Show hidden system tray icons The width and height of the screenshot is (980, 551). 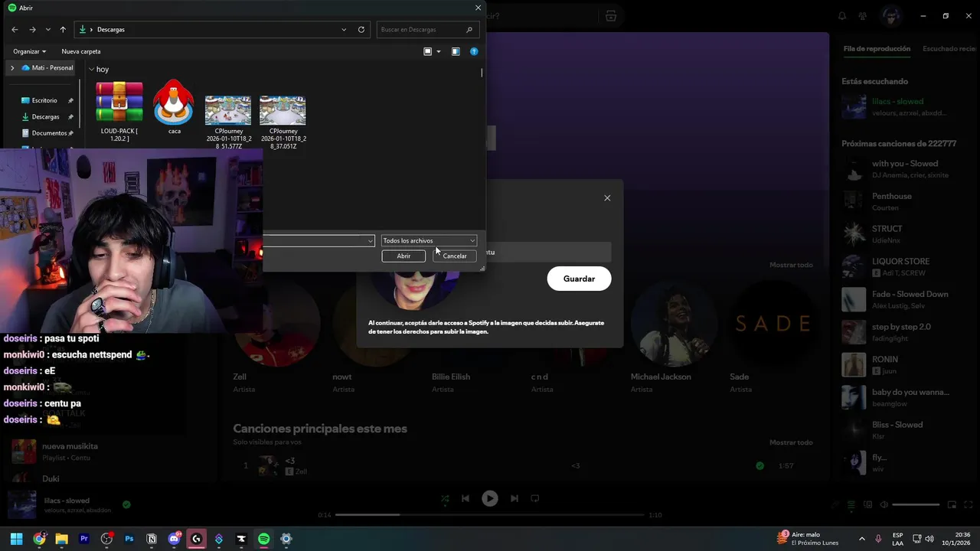[861, 539]
